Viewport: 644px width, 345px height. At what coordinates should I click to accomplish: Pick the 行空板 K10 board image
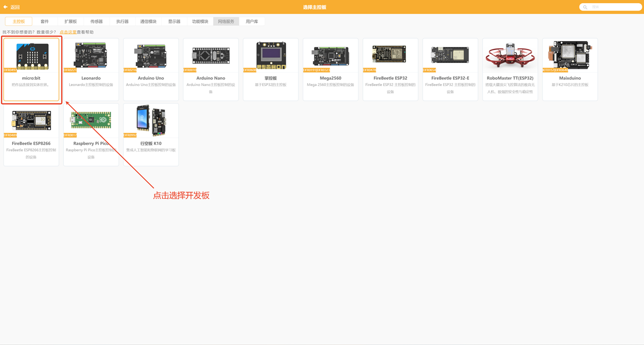pyautogui.click(x=151, y=119)
